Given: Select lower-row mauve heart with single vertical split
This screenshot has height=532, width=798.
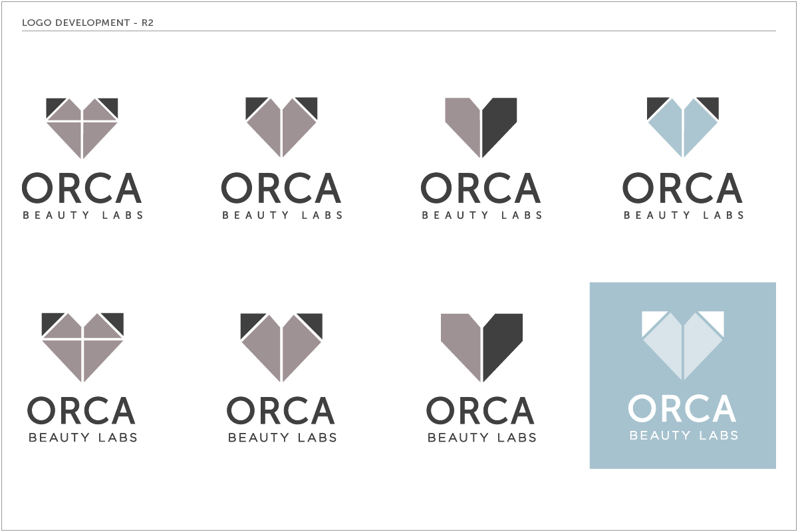Looking at the screenshot, I should 281,348.
